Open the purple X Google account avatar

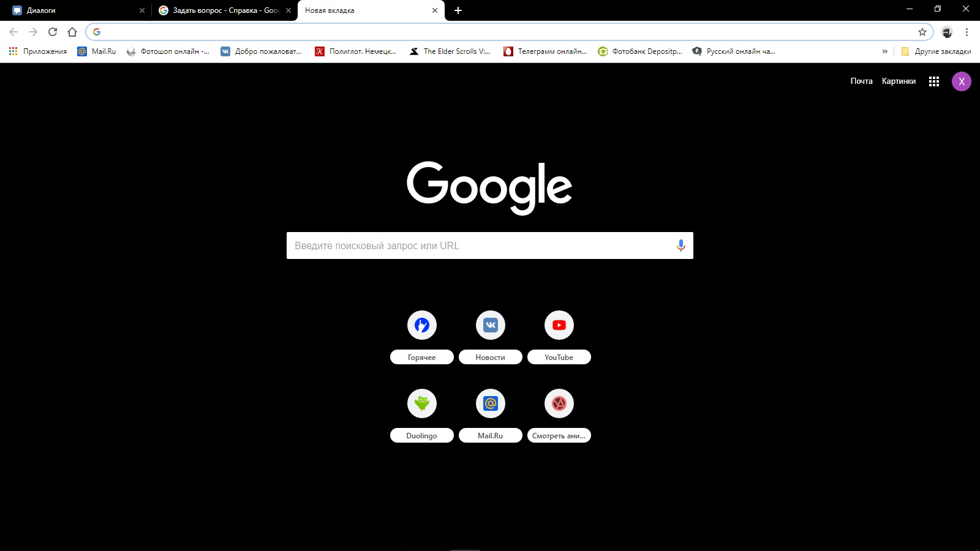(962, 81)
